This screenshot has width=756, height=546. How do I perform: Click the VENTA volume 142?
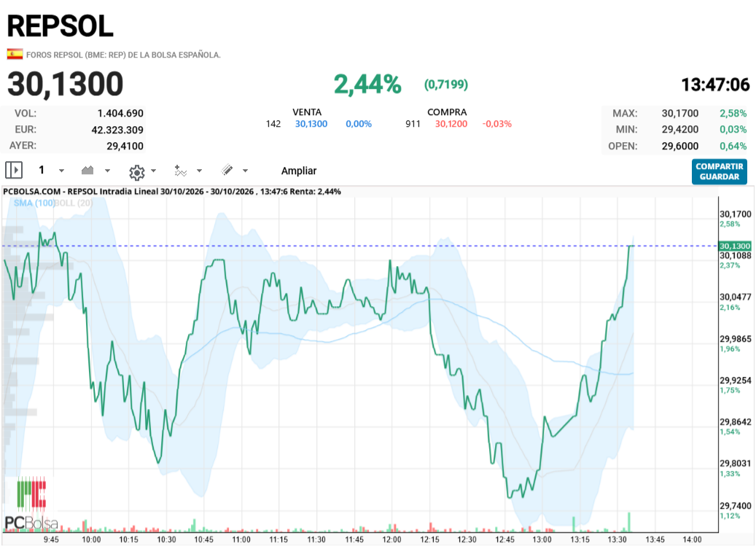coord(273,124)
